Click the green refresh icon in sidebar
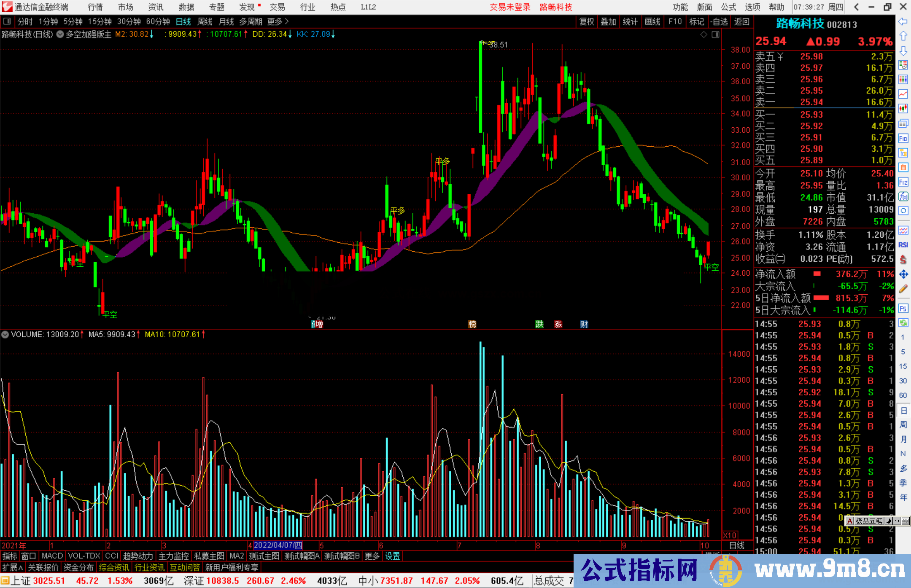 903,323
